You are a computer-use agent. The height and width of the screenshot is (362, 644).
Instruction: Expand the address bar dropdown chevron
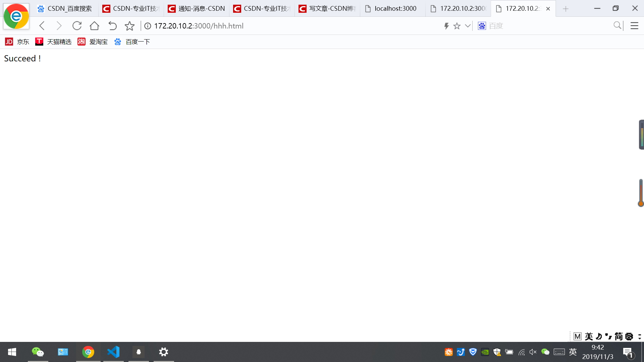[x=468, y=26]
